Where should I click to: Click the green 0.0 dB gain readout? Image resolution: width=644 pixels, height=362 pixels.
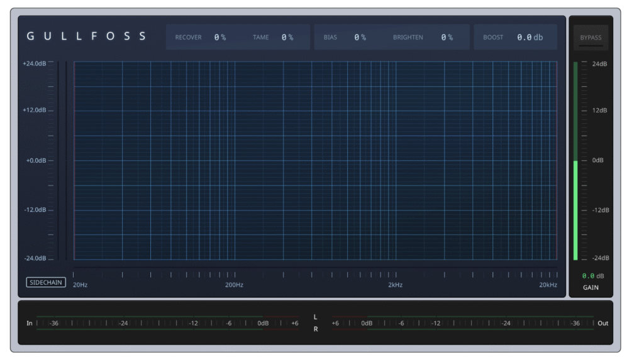click(592, 276)
